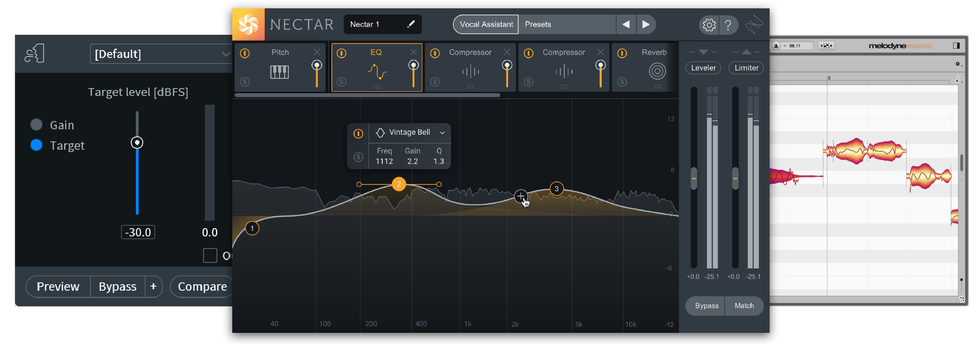The height and width of the screenshot is (344, 980).
Task: Open the Melodyne gear options menu
Action: pyautogui.click(x=958, y=64)
